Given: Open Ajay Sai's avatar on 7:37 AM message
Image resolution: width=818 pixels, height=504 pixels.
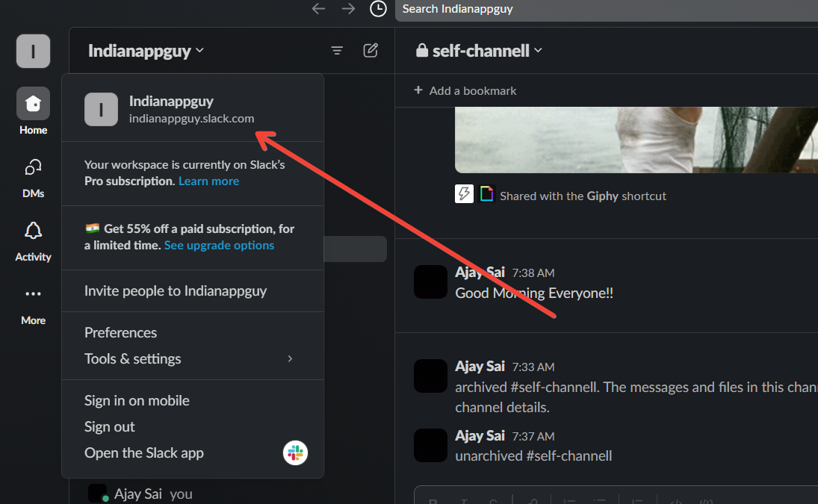Looking at the screenshot, I should pyautogui.click(x=430, y=445).
